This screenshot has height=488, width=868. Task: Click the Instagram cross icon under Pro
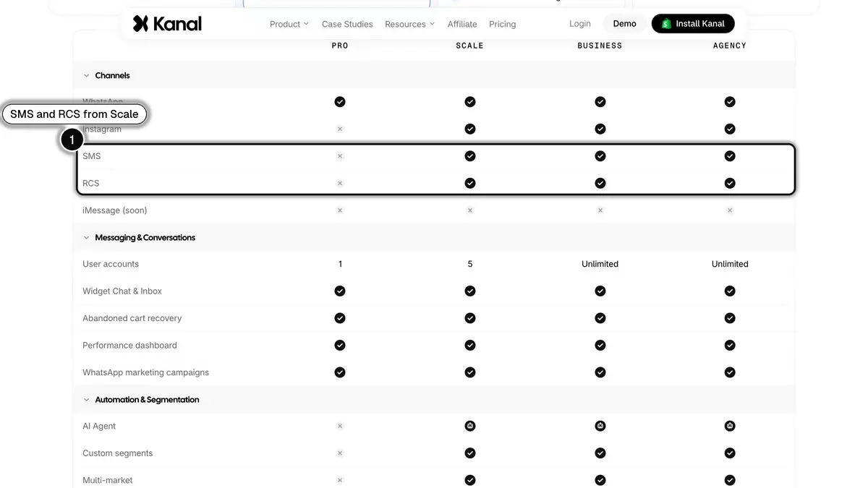[x=340, y=129]
